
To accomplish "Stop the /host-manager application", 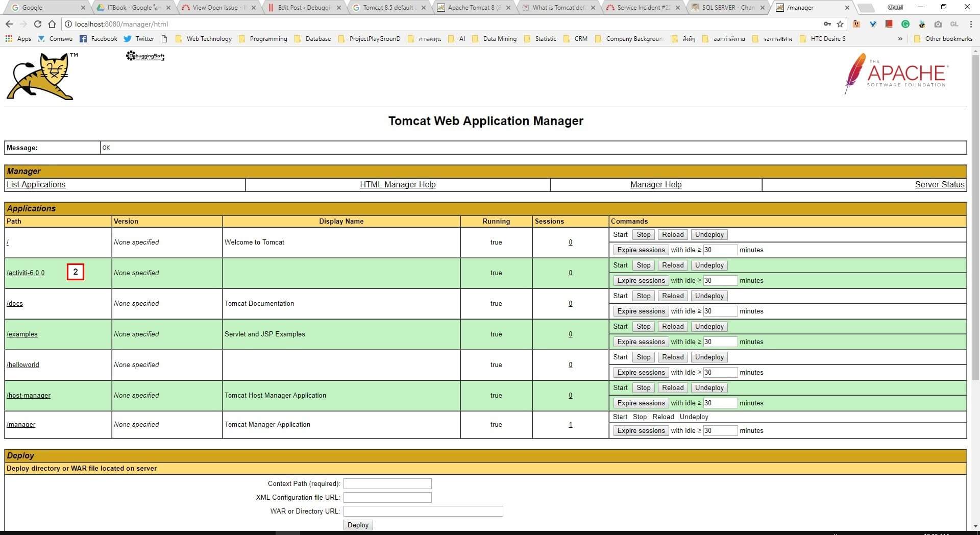I will tap(644, 388).
